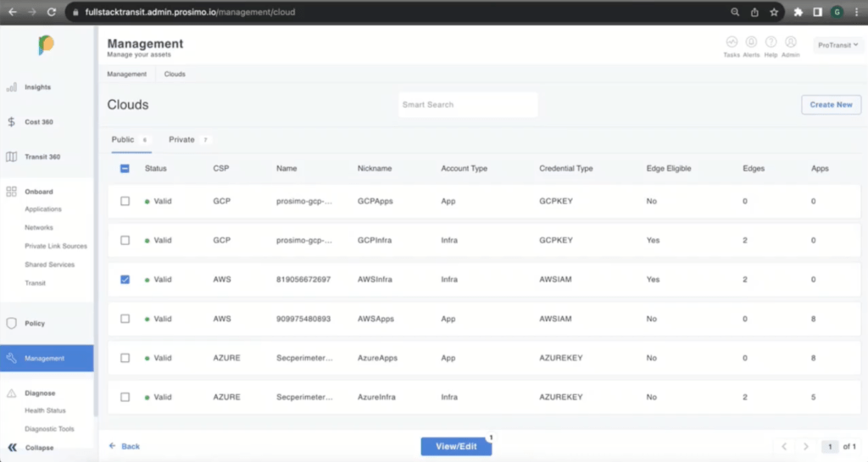
Task: Click the Help icon in header
Action: tap(771, 42)
